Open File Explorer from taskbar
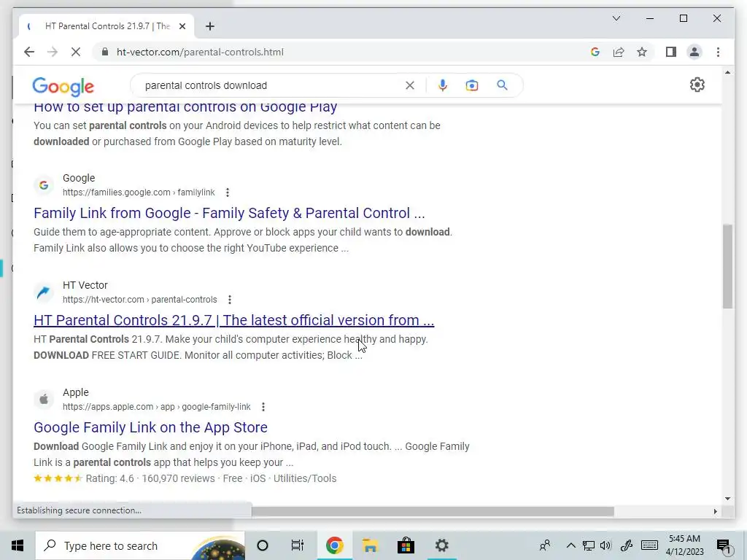This screenshot has width=747, height=560. click(x=370, y=545)
